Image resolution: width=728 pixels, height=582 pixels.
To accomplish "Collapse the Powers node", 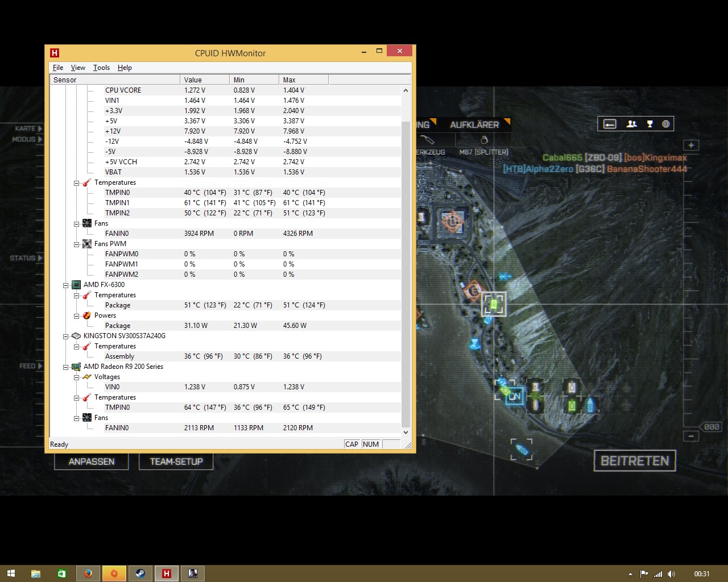I will click(x=76, y=315).
